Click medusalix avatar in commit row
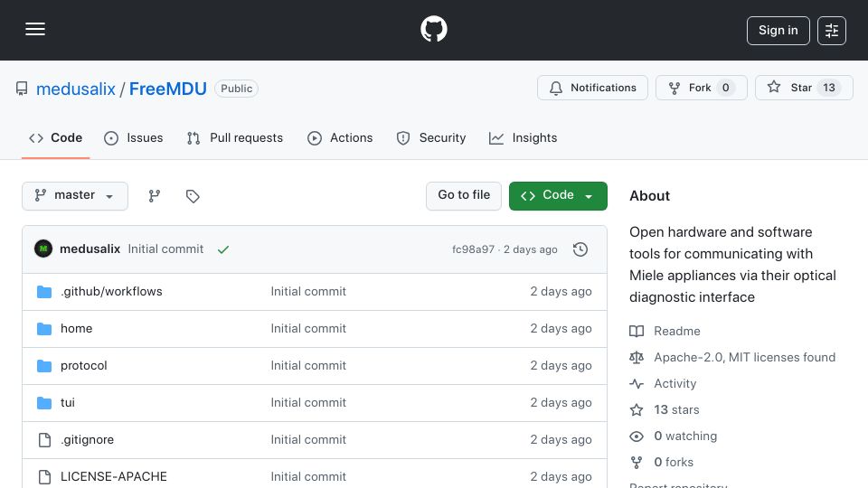868x488 pixels. pyautogui.click(x=43, y=249)
